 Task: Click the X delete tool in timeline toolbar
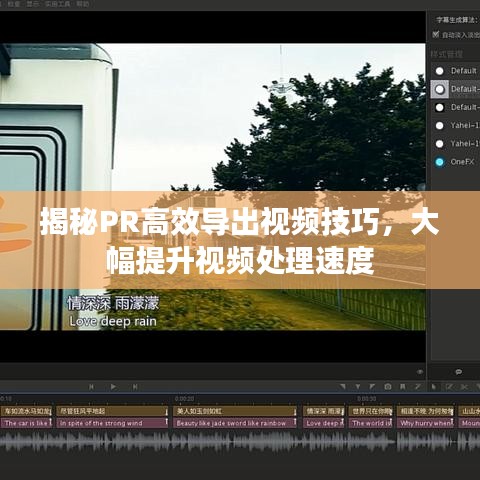tap(464, 387)
